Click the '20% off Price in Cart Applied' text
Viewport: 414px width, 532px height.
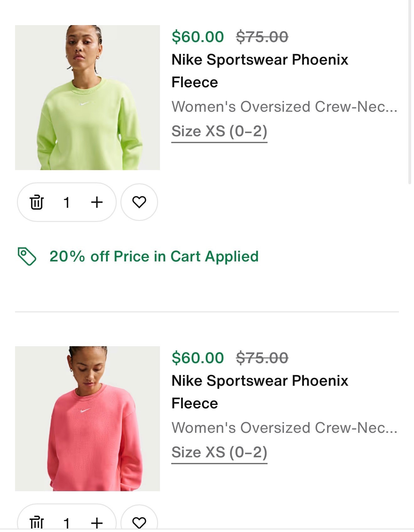coord(154,256)
